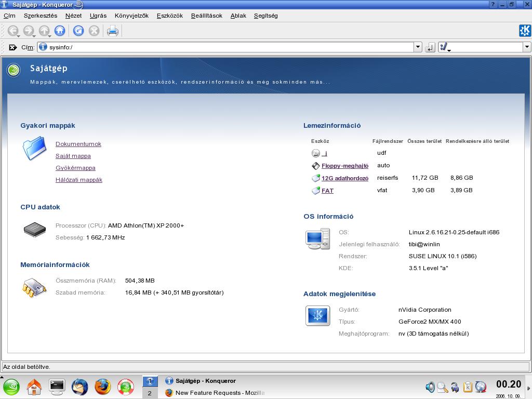Viewport: 532px width, 399px height.
Task: Expand the panel's hide arrow beside clock
Action: coord(528,387)
